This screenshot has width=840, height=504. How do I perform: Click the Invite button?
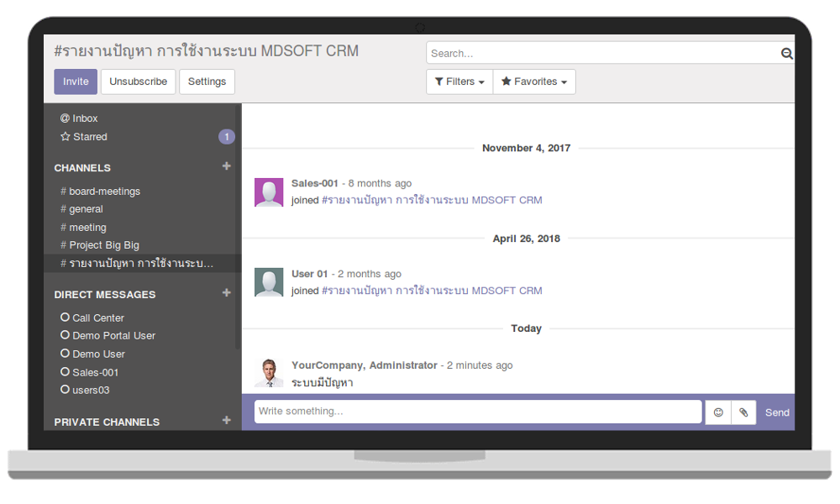(76, 81)
